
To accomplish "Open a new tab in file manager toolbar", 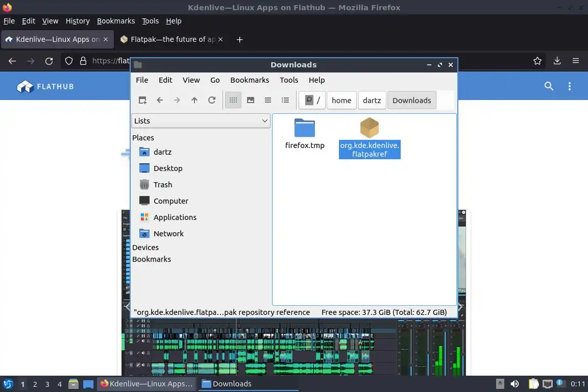I will click(142, 100).
